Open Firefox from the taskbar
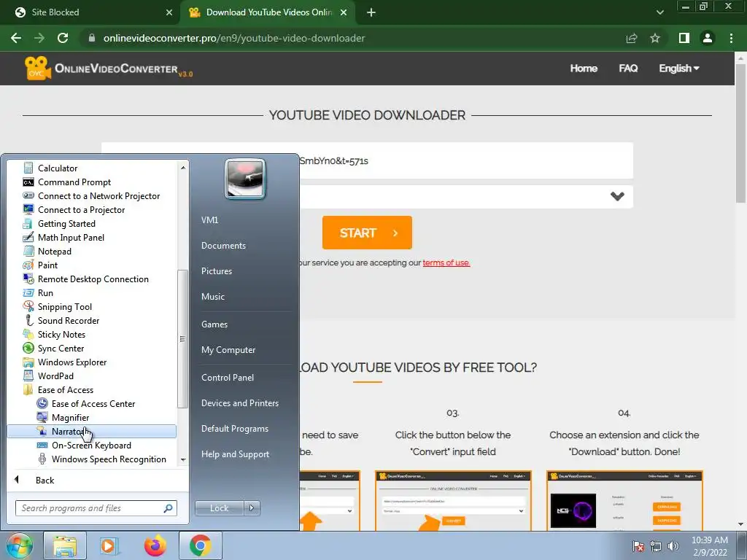Screen dimensions: 747x560 [155, 545]
